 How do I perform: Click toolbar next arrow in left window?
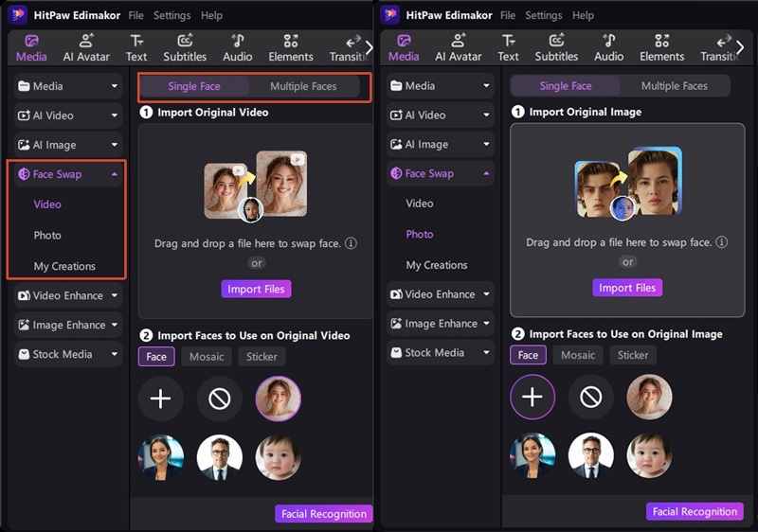click(369, 47)
